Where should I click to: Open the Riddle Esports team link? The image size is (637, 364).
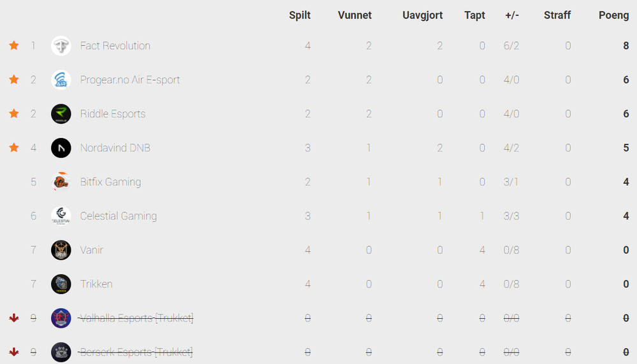[x=113, y=114]
